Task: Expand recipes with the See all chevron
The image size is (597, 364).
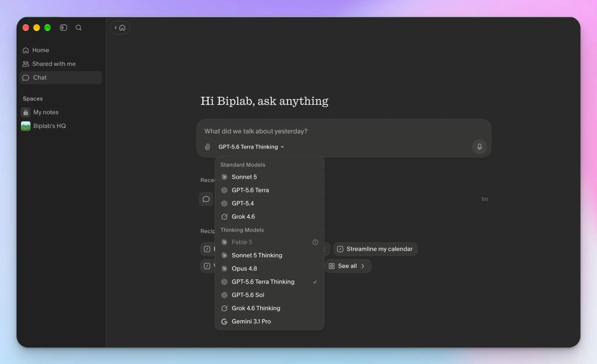Action: point(363,266)
